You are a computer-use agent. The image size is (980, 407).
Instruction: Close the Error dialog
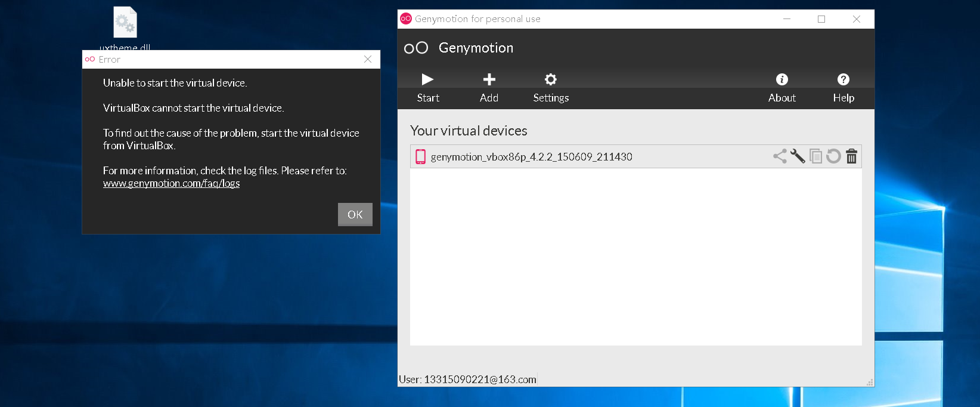pos(368,59)
